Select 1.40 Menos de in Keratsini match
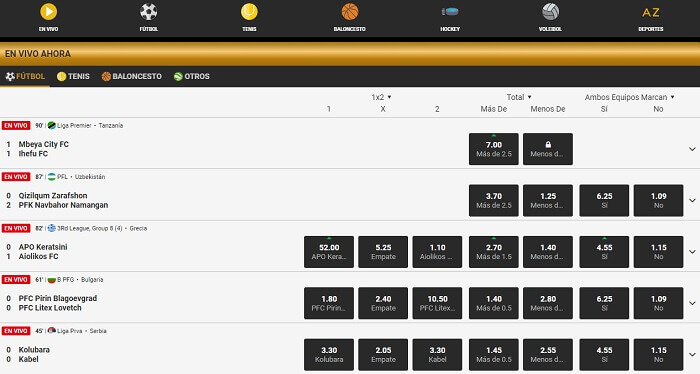This screenshot has width=700, height=374. [x=548, y=252]
